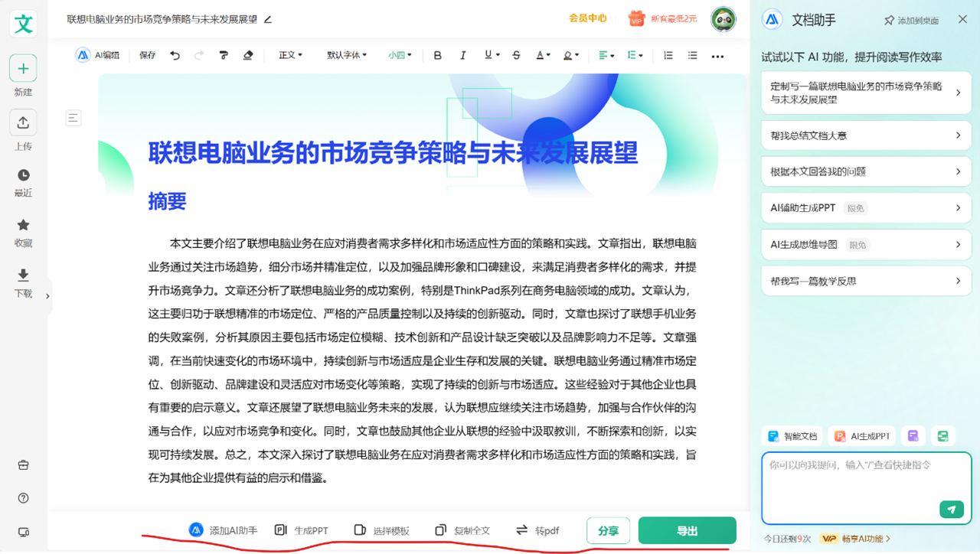Toggle italic formatting
Screen dimensions: 980x554
(462, 55)
